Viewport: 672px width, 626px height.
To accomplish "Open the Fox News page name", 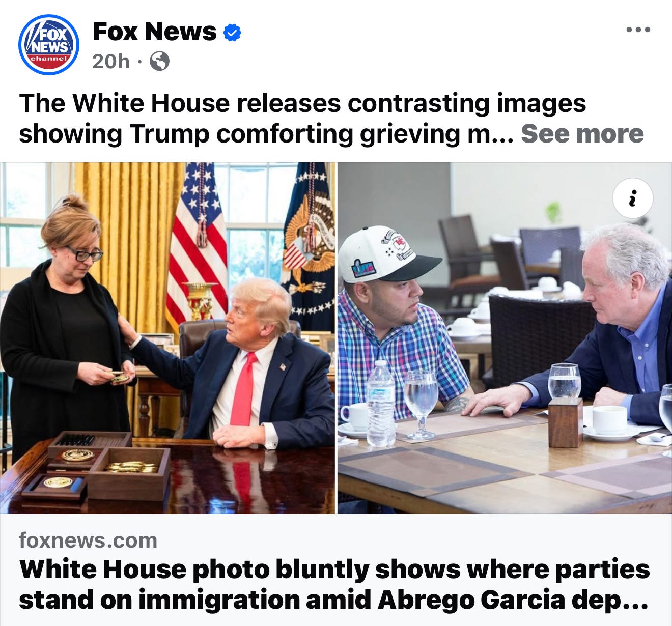I will point(154,32).
